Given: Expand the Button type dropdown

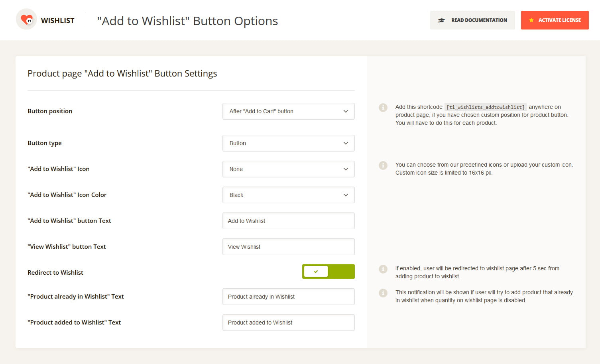Looking at the screenshot, I should [289, 143].
